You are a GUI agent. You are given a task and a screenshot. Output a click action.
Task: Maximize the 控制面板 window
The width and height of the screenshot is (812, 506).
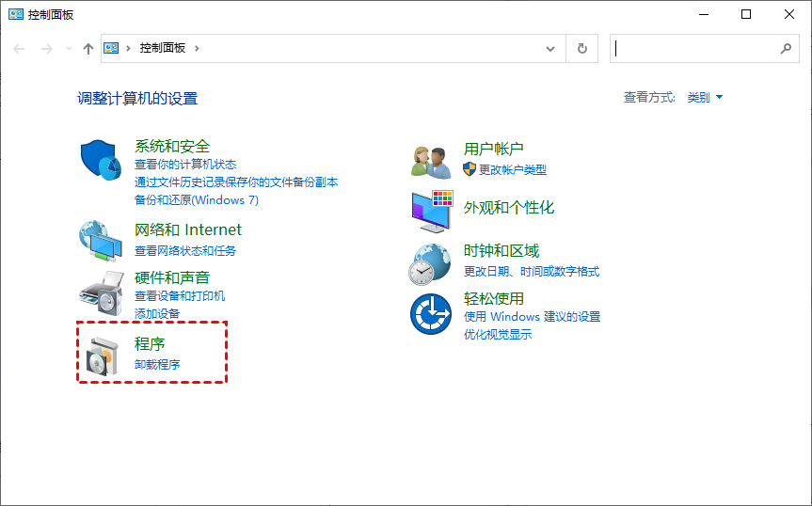pyautogui.click(x=746, y=14)
